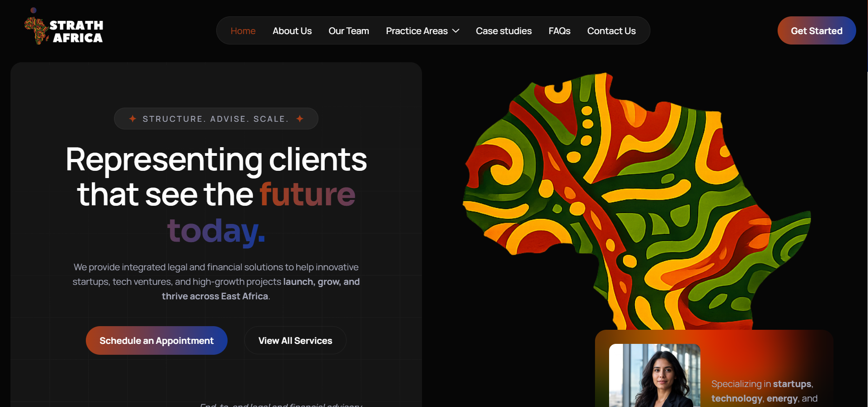The image size is (868, 407).
Task: Click the Specializing in startups card text
Action: 764,391
